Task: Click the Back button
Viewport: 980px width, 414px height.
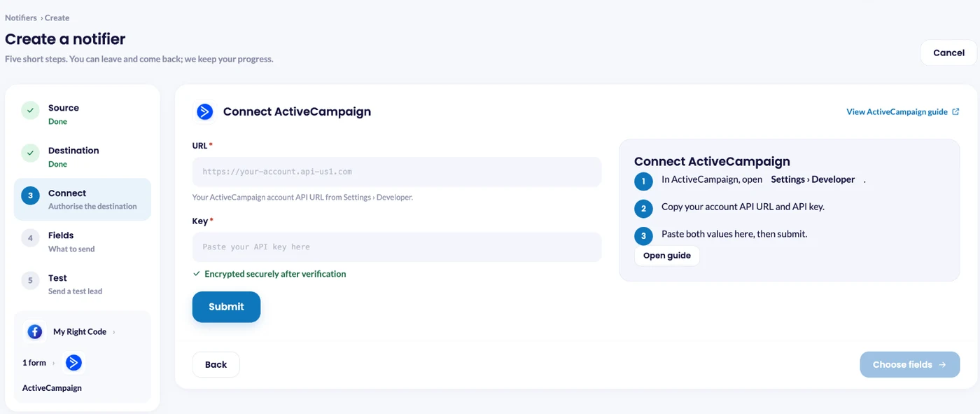Action: click(x=216, y=364)
